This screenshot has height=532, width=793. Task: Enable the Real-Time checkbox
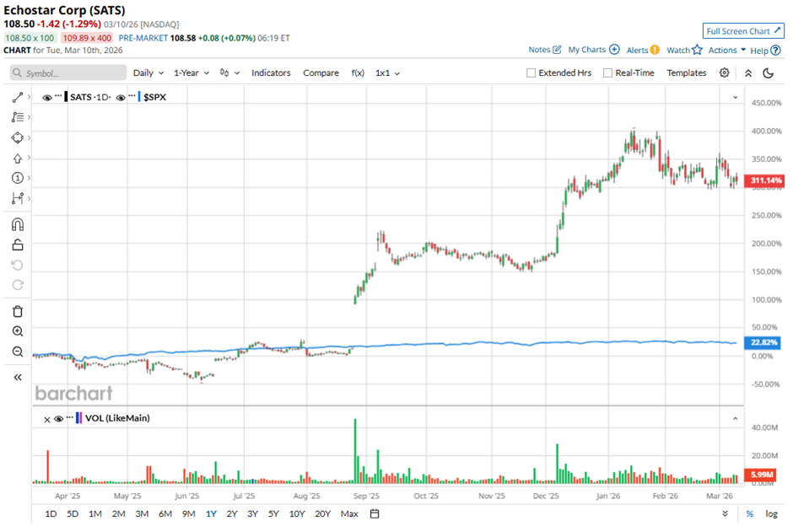click(608, 73)
